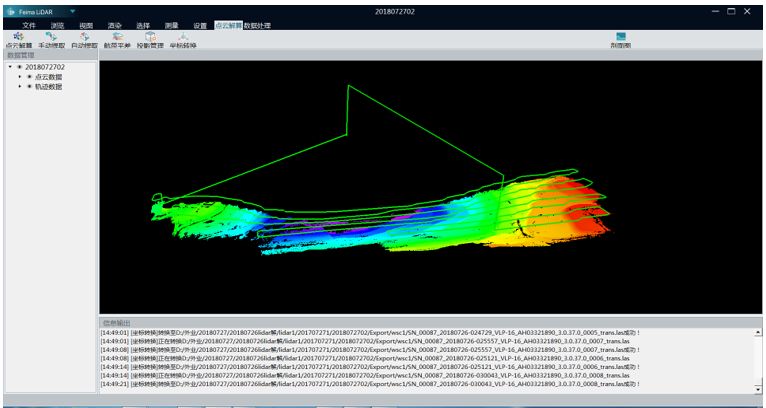The height and width of the screenshot is (408, 766).
Task: Click the 坐标转换 coordinate conversion icon
Action: tap(183, 39)
